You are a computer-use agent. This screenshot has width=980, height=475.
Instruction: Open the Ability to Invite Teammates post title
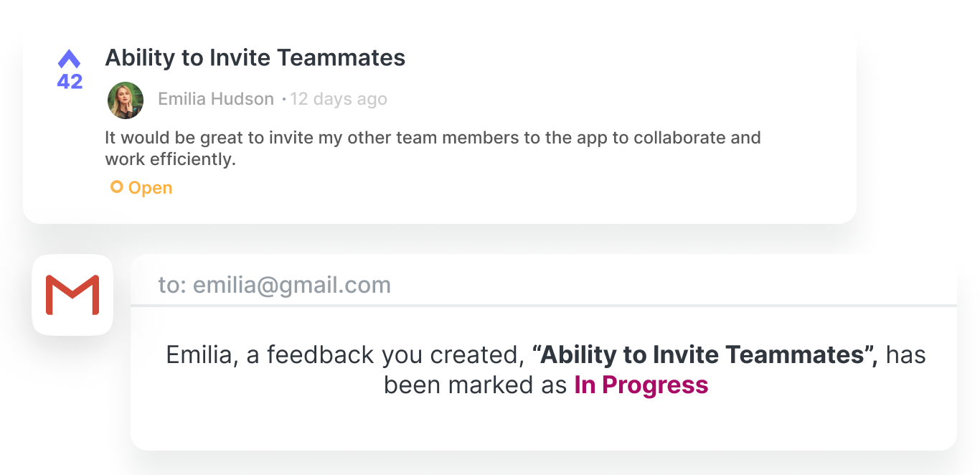[x=255, y=58]
